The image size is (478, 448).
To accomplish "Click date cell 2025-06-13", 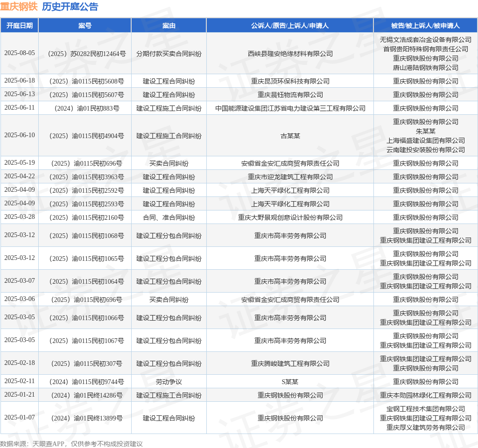I will click(20, 94).
